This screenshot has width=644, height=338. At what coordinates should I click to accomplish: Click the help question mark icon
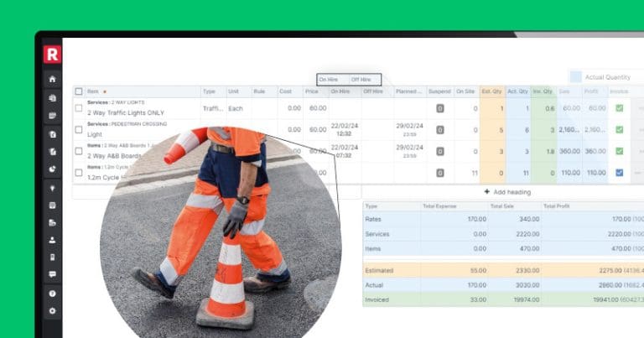click(53, 294)
